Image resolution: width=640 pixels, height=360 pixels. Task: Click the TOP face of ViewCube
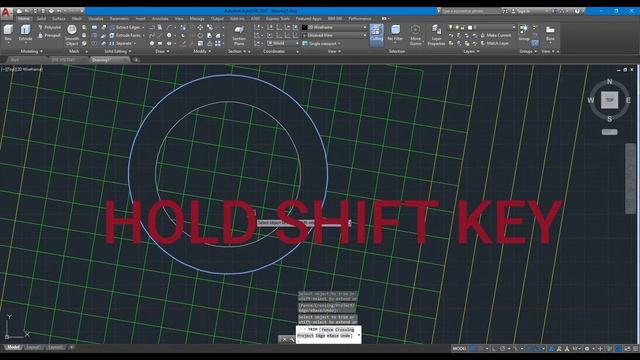(609, 100)
